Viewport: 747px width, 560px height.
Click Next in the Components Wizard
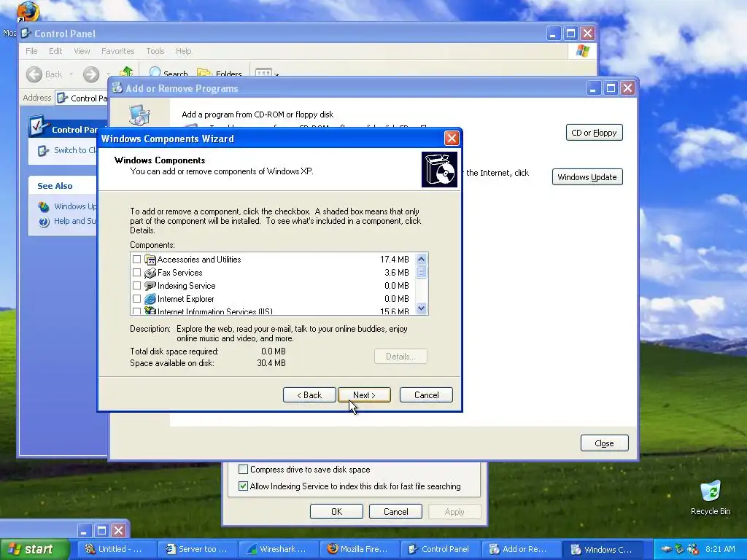tap(364, 394)
